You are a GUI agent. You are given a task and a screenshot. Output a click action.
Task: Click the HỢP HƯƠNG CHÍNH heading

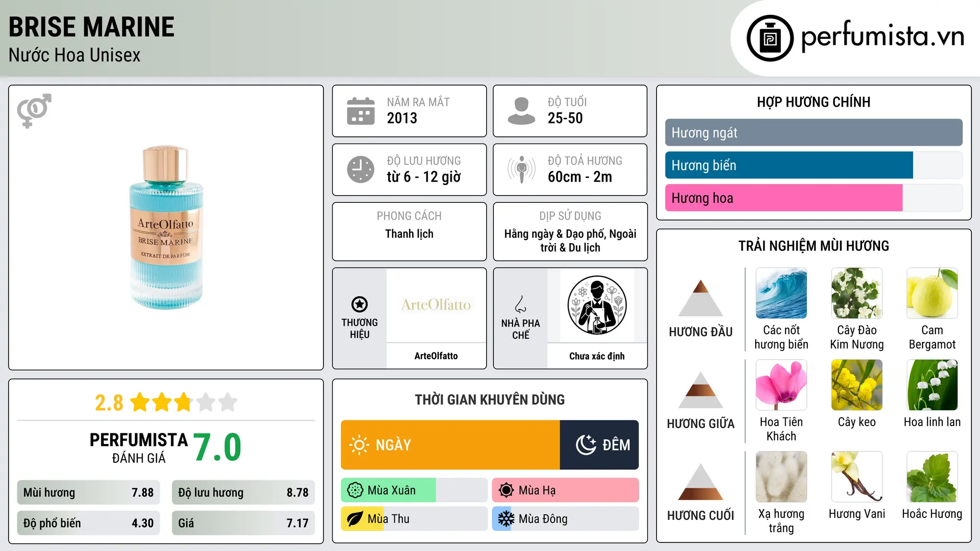click(x=813, y=102)
